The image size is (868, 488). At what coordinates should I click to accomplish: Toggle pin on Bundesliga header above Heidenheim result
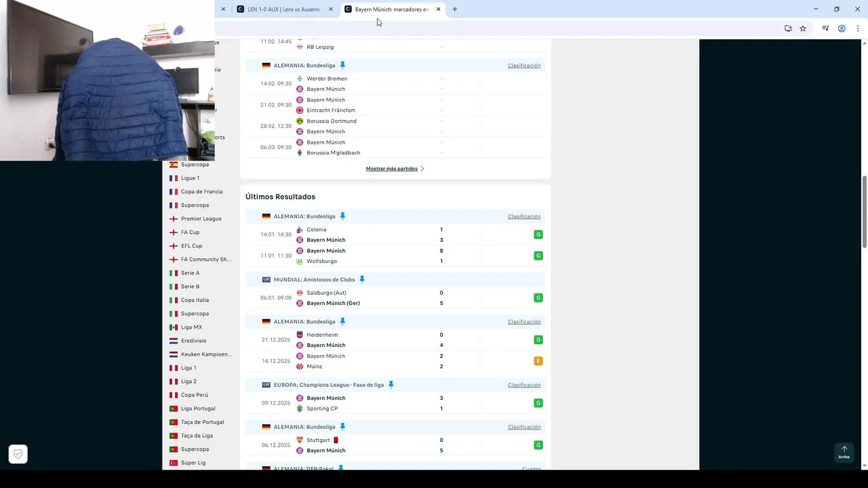342,321
